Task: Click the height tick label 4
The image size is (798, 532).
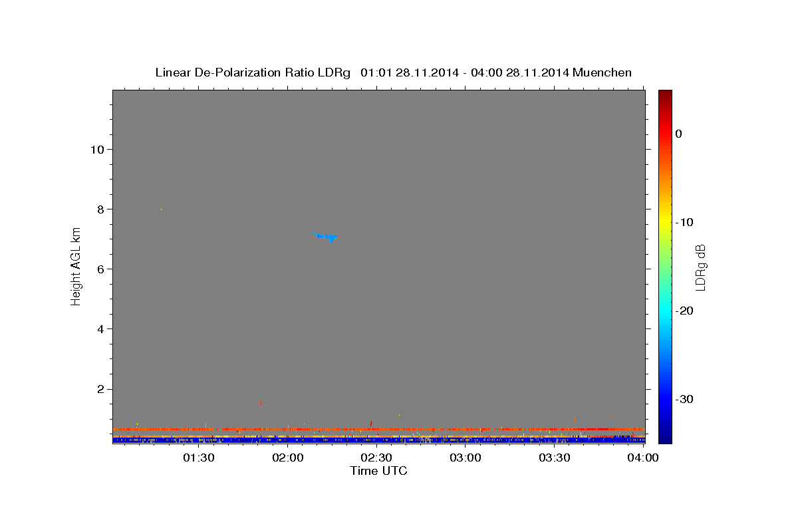Action: pos(99,329)
